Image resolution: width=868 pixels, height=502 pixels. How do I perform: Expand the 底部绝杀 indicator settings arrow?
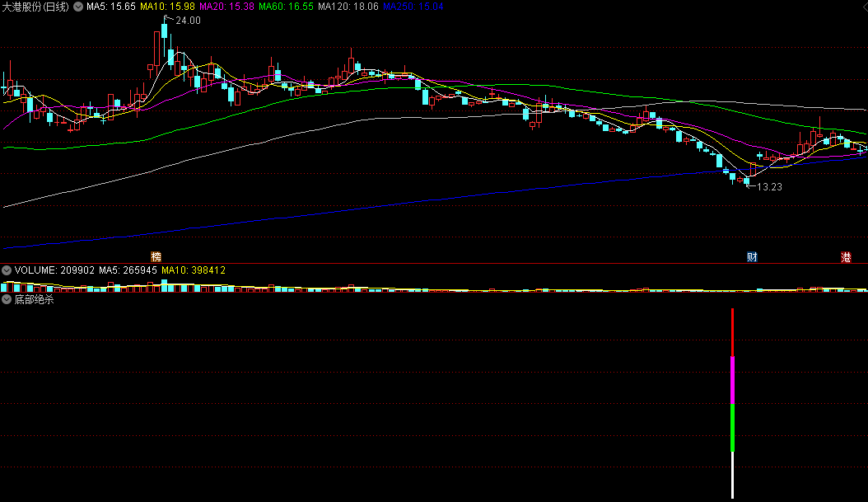click(x=7, y=300)
